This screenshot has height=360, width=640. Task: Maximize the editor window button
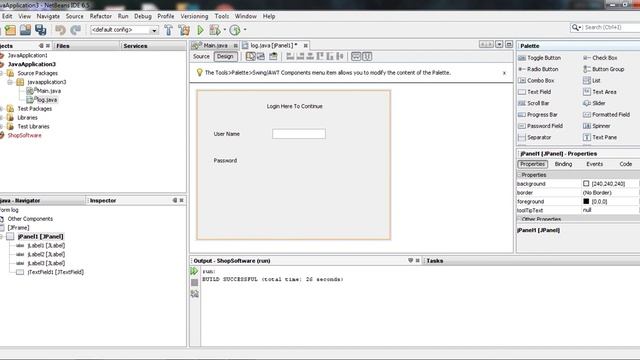click(509, 44)
